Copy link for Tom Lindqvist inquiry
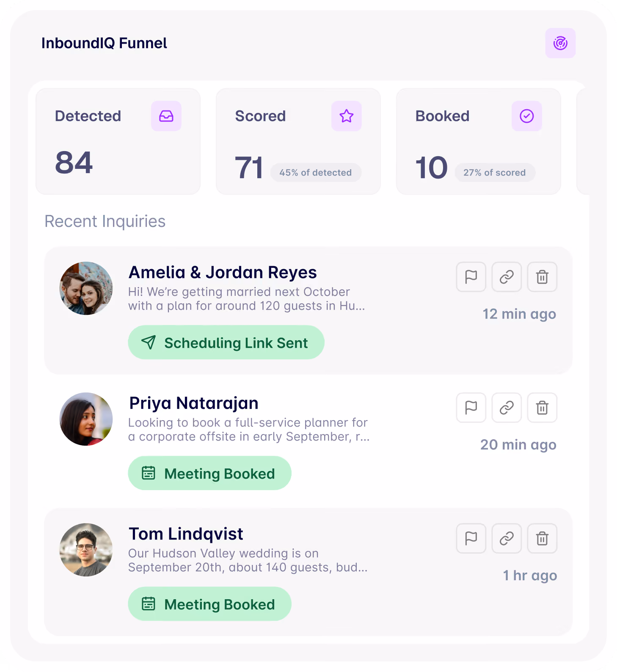The width and height of the screenshot is (617, 672). [507, 538]
